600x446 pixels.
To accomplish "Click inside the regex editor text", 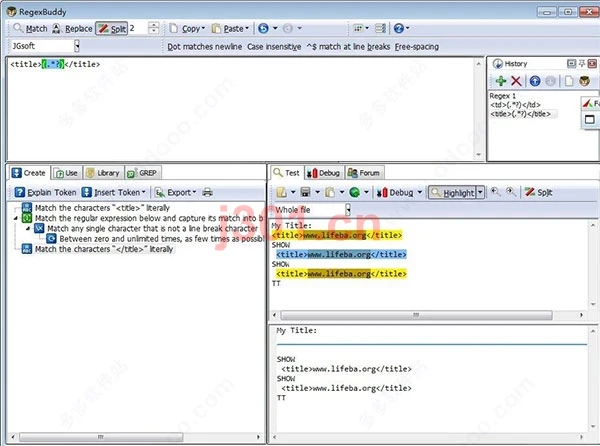I will [x=55, y=64].
